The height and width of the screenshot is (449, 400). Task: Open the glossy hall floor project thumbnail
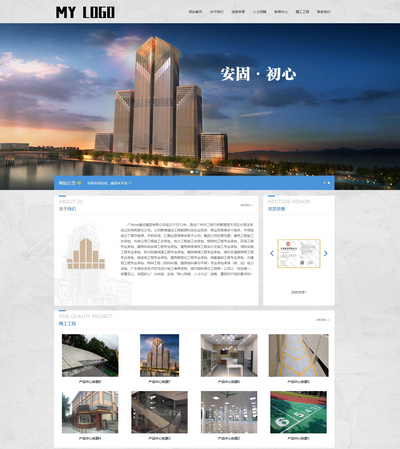[229, 412]
